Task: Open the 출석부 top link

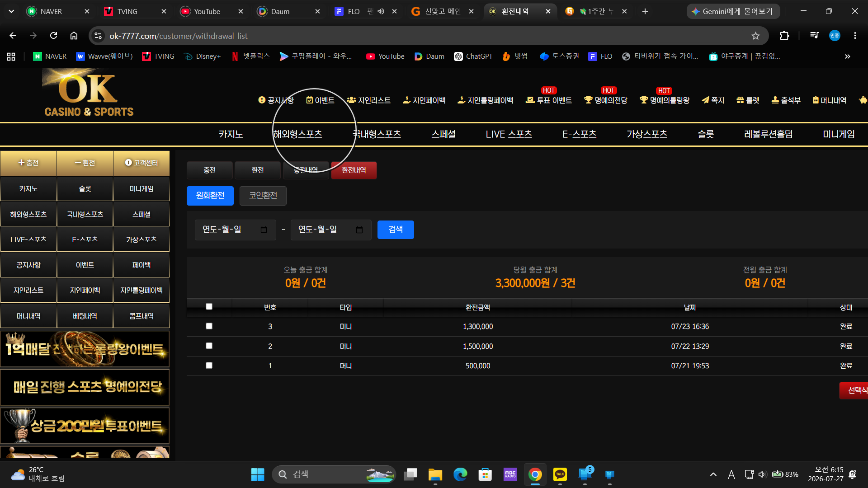Action: pos(786,100)
